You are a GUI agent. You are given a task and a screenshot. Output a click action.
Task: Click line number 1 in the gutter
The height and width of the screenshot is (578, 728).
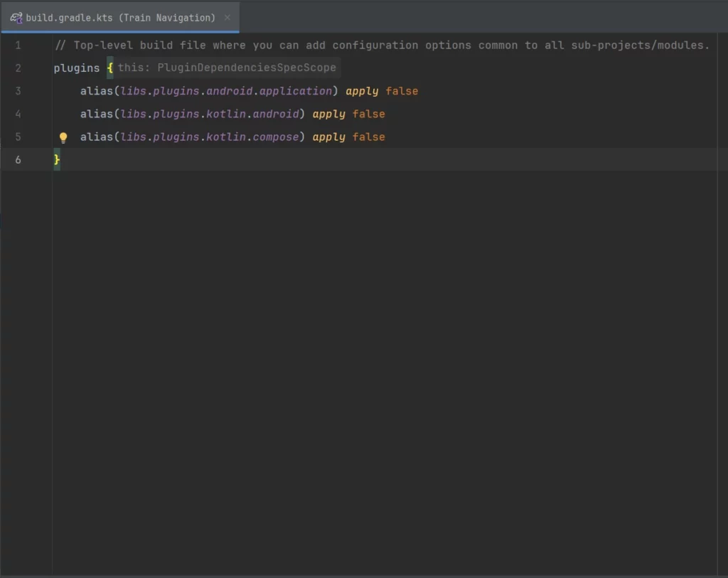(18, 46)
